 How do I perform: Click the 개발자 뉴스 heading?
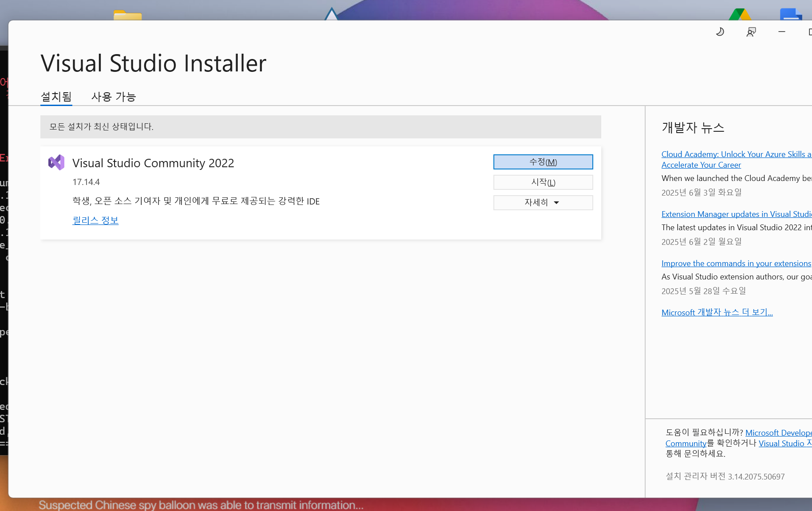[x=693, y=128]
